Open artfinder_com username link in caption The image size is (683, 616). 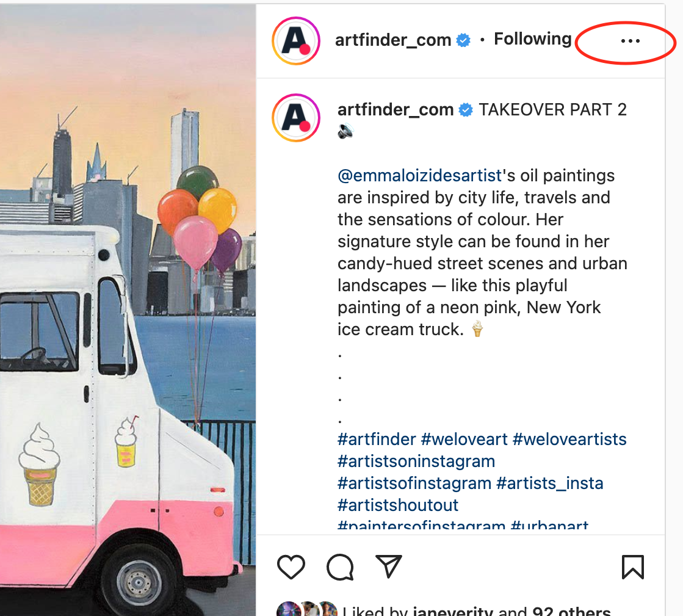click(x=396, y=110)
